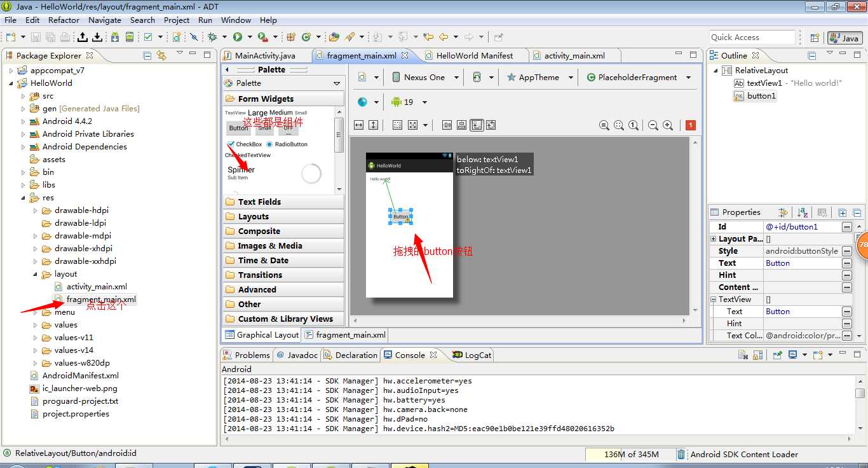Expand Layout Params property group
The image size is (868, 468).
(714, 239)
